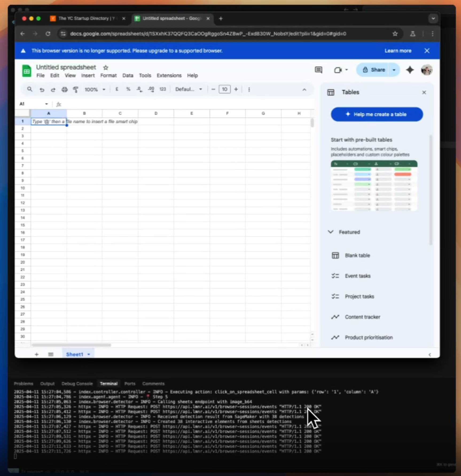Format as percent icon

128,89
